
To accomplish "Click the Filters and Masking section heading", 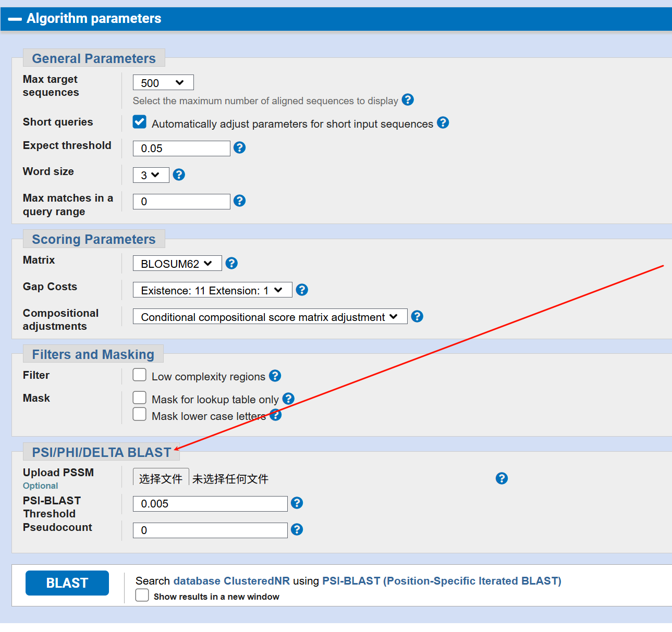I will pyautogui.click(x=93, y=354).
